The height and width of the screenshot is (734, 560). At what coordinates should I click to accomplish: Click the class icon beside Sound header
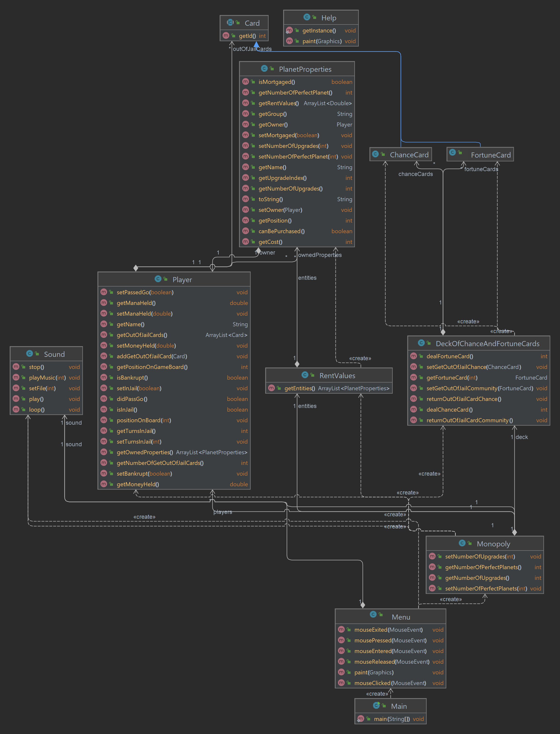(x=29, y=354)
